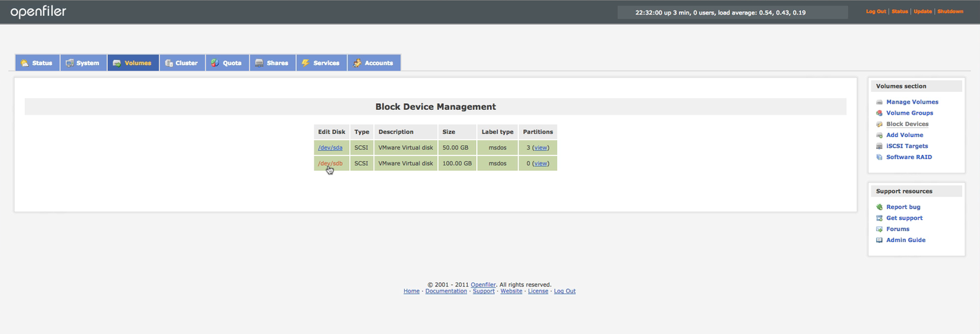Click the System tab monitor icon
Screen dimensions: 980x334
70,63
